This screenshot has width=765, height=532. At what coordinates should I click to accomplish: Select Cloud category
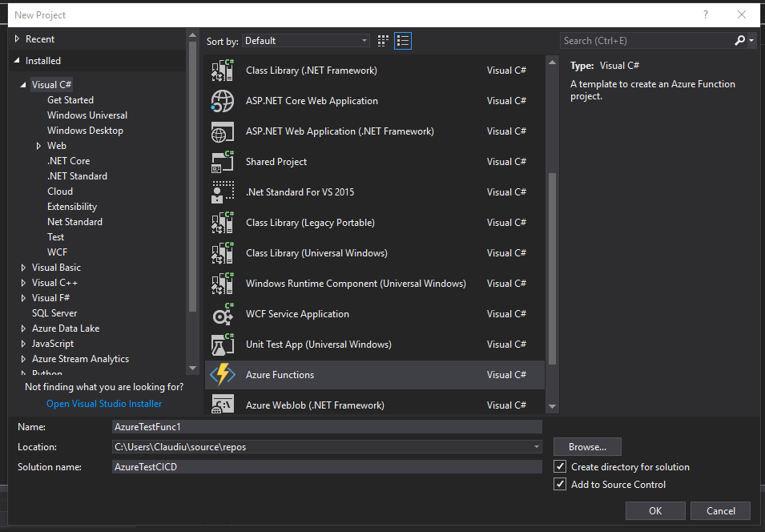click(x=60, y=191)
